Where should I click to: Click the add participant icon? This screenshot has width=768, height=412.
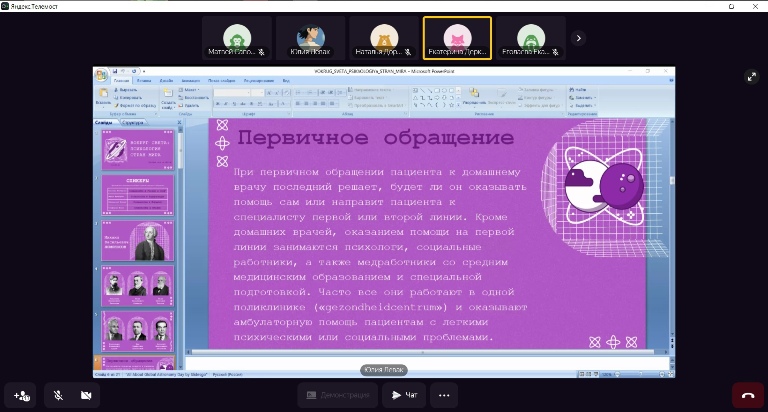22,395
